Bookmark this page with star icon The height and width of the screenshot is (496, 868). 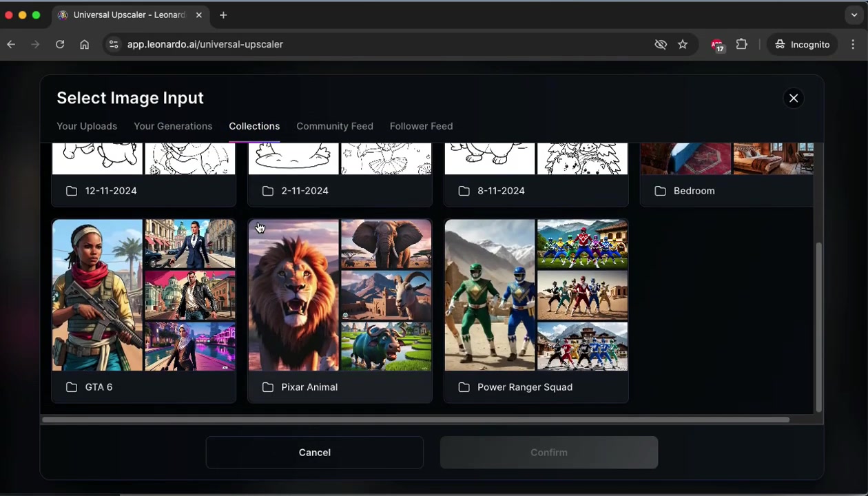(683, 44)
